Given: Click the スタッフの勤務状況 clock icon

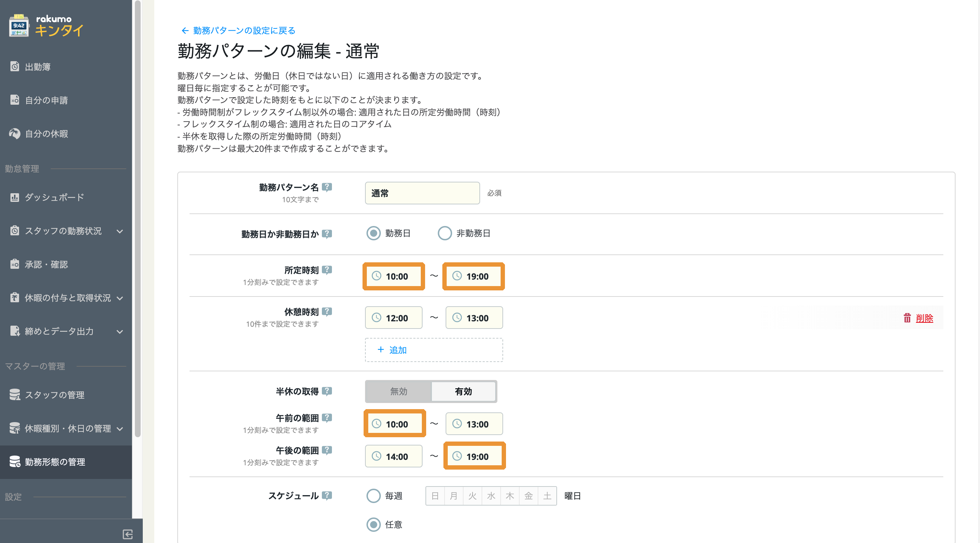Looking at the screenshot, I should click(14, 231).
